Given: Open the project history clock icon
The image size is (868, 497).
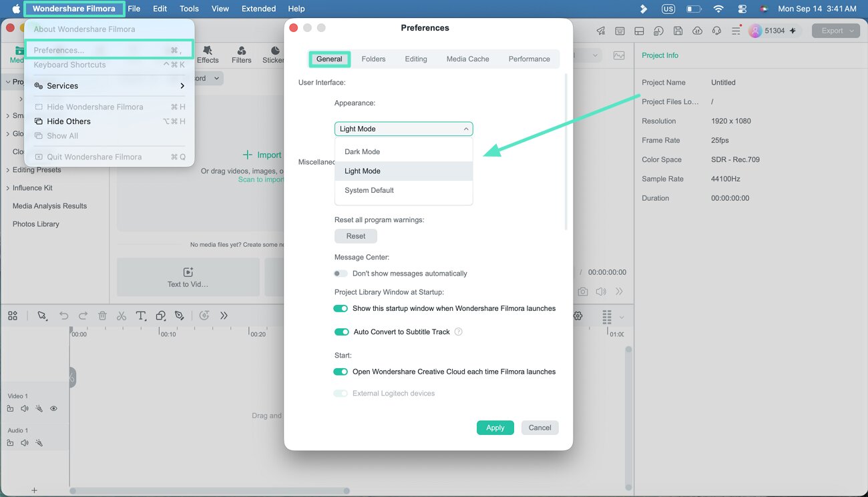Looking at the screenshot, I should (x=658, y=31).
